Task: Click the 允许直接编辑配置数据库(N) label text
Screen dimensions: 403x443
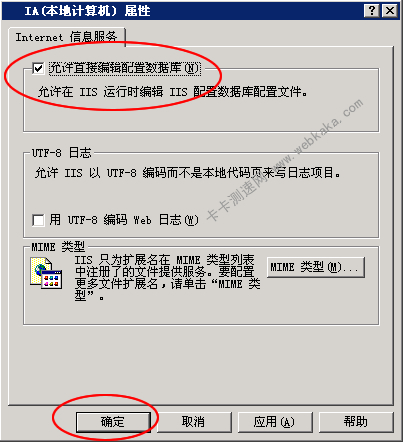Action: tap(124, 68)
